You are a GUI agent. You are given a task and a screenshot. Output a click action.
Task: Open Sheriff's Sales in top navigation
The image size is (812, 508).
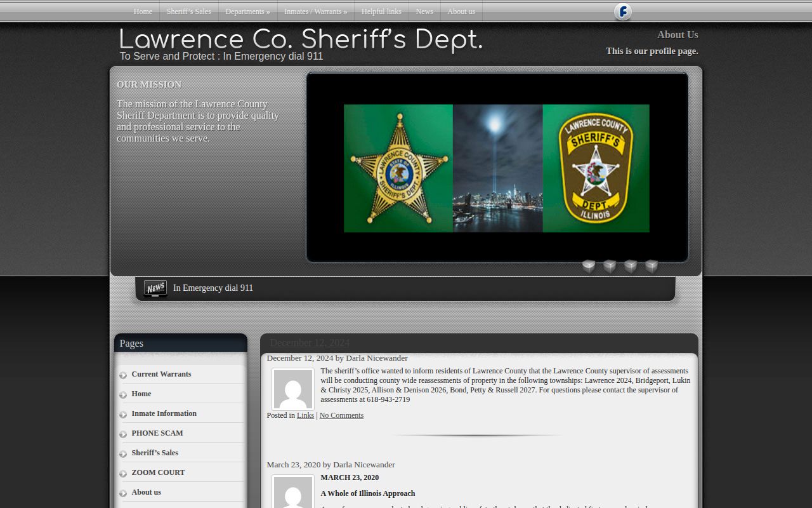coord(188,11)
